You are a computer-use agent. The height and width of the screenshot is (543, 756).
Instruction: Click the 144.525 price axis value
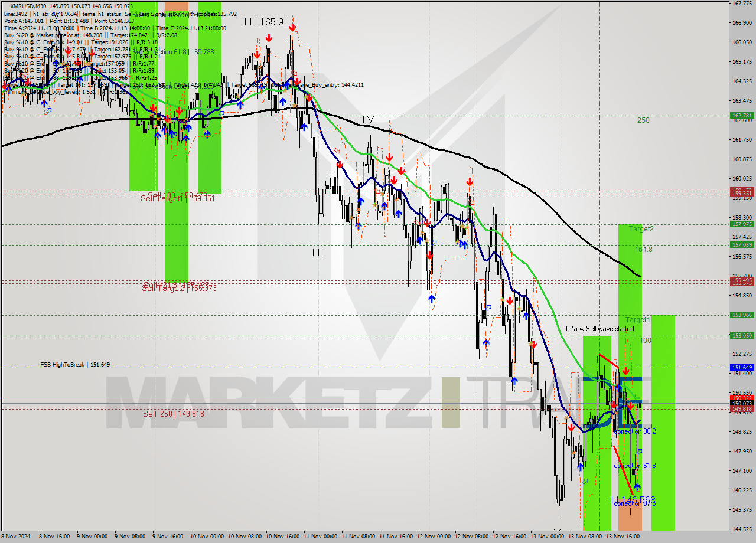click(742, 529)
